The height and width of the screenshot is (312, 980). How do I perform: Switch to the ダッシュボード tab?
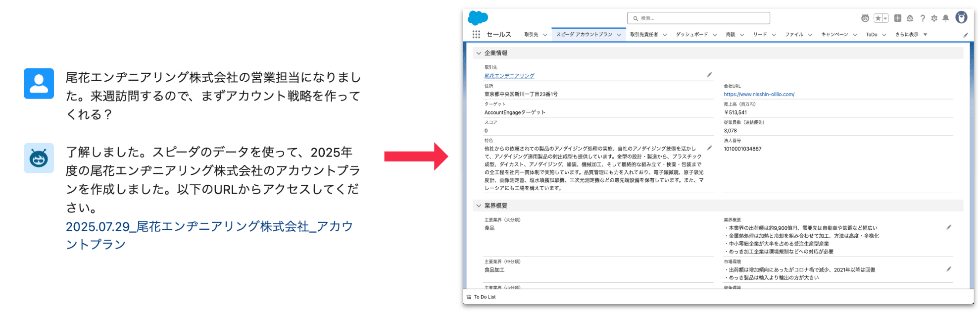point(691,35)
